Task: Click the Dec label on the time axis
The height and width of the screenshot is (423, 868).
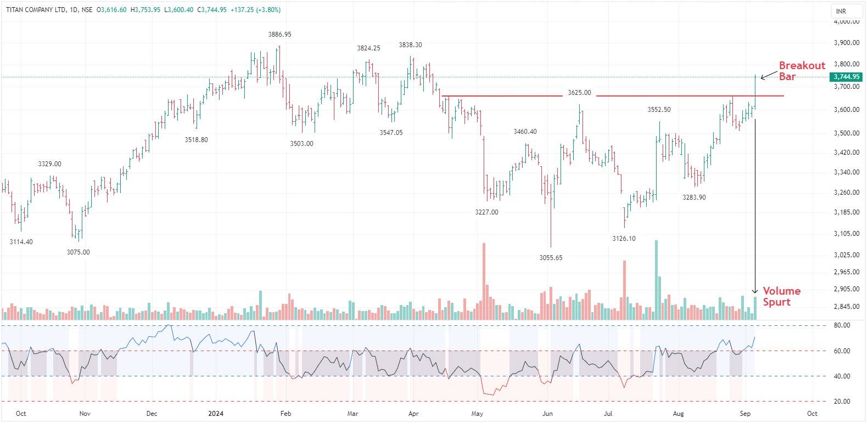Action: [x=152, y=414]
